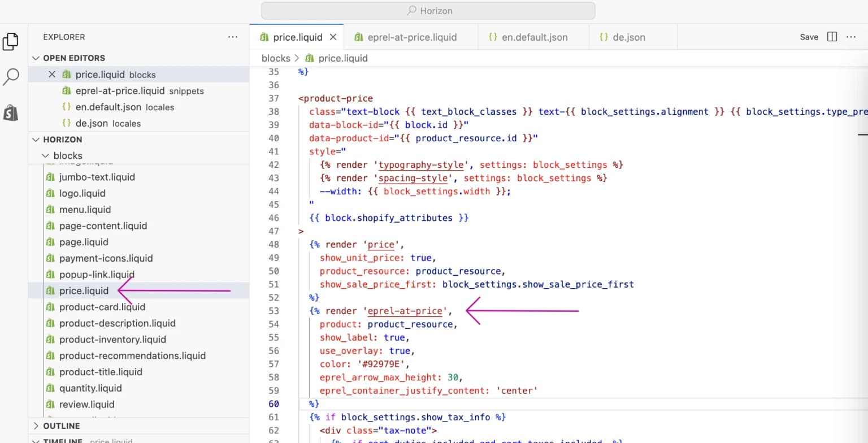Close price.liquid via its X in Open Editors
868x443 pixels.
[x=52, y=74]
